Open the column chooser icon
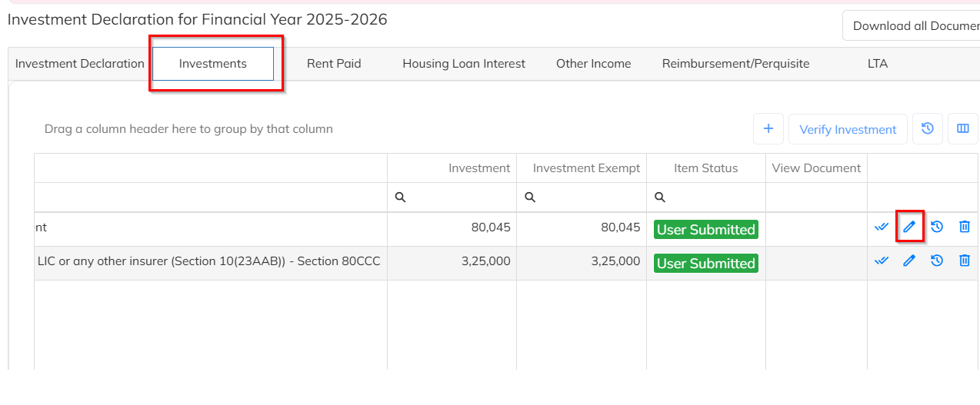 tap(962, 129)
